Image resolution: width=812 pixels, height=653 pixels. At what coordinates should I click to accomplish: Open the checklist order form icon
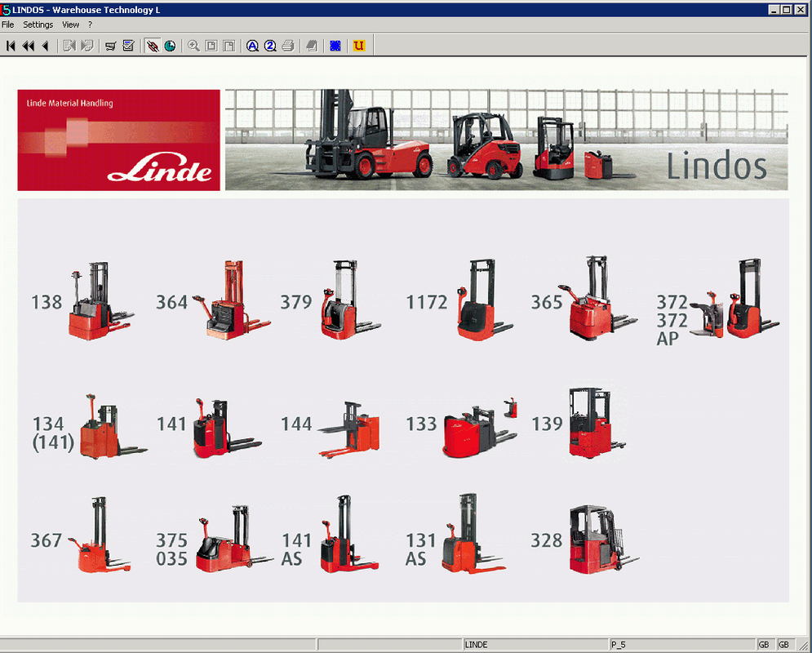click(x=128, y=46)
